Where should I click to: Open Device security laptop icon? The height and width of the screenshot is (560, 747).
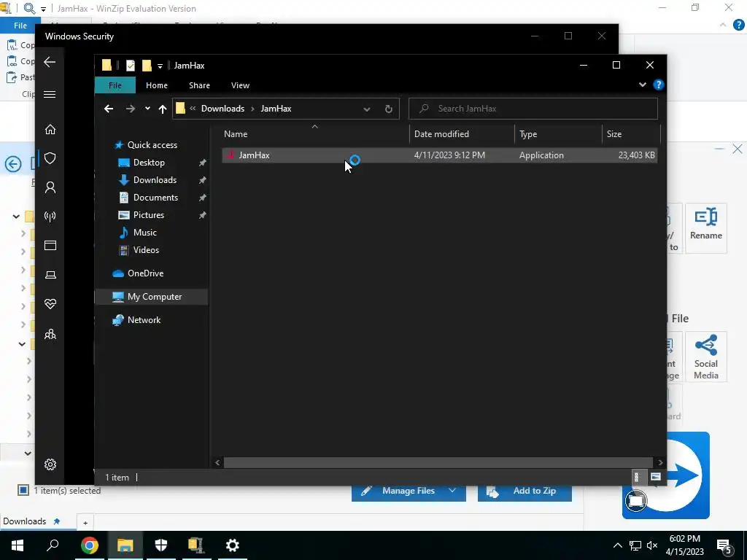[50, 275]
